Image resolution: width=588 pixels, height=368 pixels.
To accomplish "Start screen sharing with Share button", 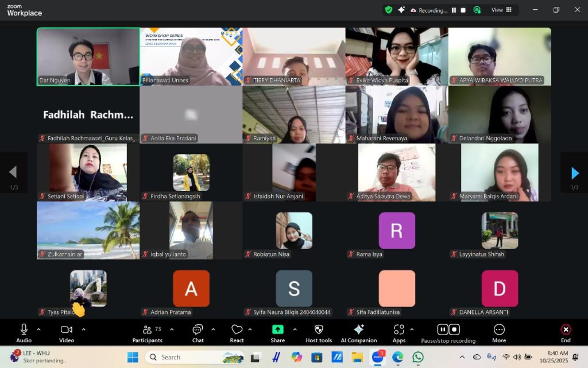I will (x=277, y=330).
